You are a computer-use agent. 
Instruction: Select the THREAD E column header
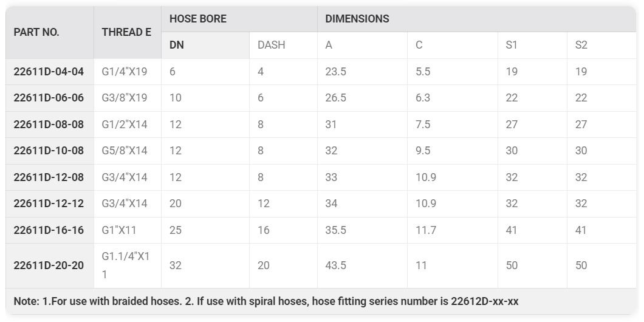126,32
